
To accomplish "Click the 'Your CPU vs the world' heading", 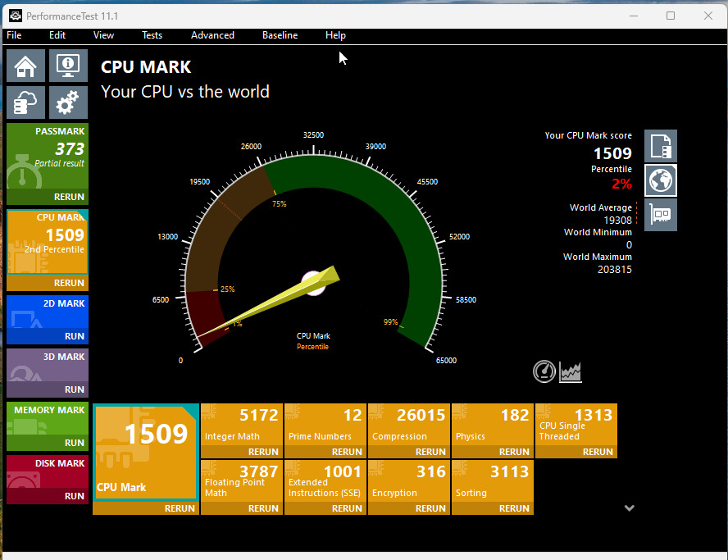I will coord(184,92).
